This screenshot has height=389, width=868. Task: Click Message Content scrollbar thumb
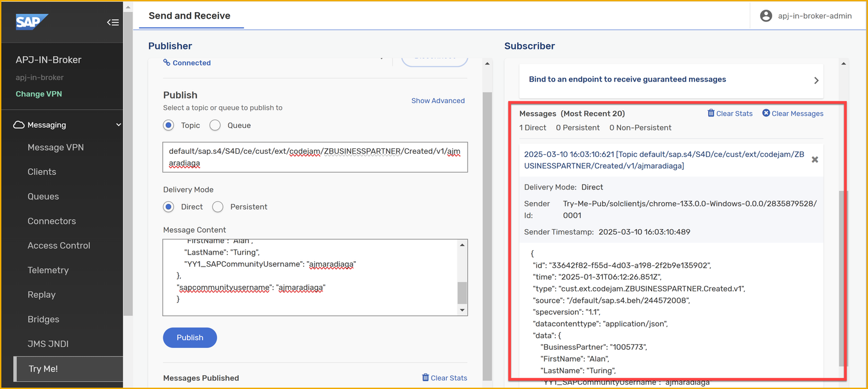point(462,293)
